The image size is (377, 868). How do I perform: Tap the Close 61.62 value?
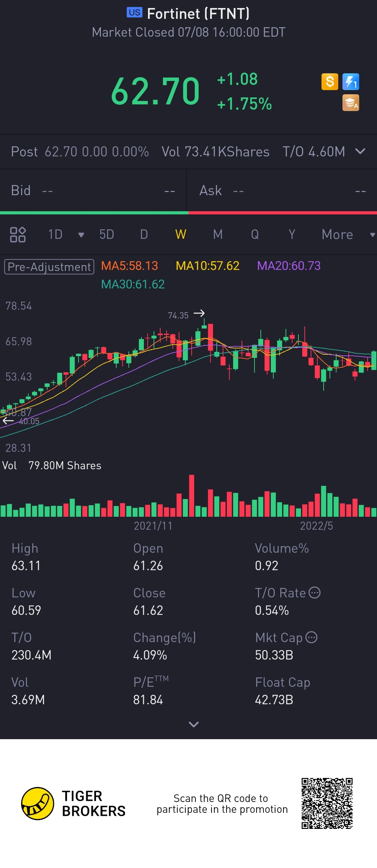[148, 610]
